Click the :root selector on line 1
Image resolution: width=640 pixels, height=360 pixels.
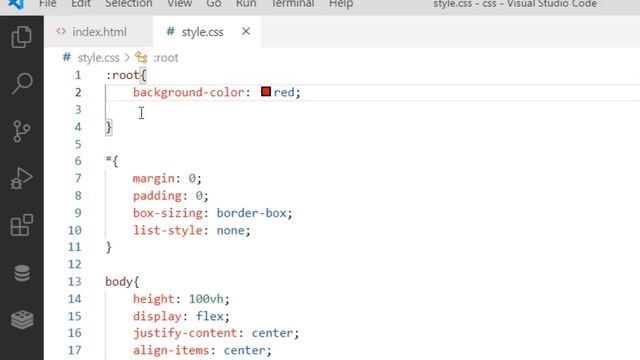122,75
